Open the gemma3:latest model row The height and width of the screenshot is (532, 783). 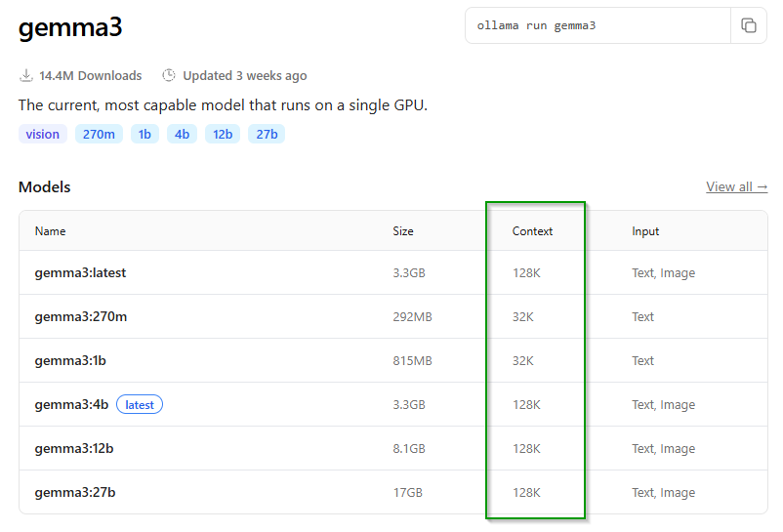pos(80,273)
